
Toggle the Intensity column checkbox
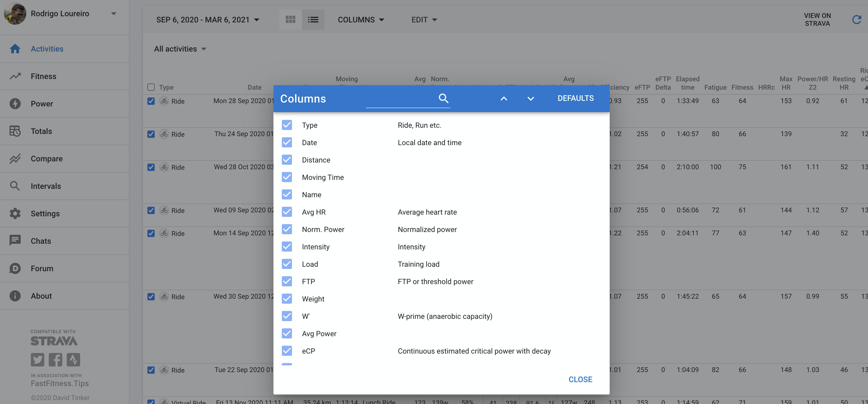pyautogui.click(x=287, y=247)
